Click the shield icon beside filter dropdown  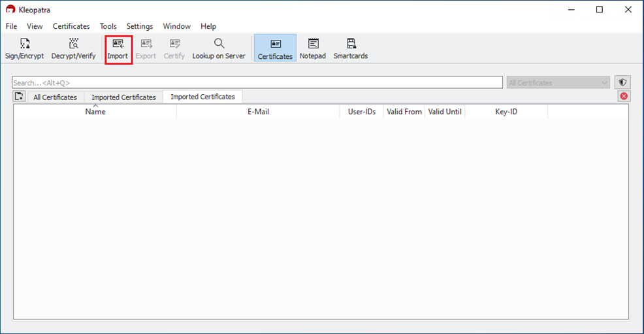point(622,82)
